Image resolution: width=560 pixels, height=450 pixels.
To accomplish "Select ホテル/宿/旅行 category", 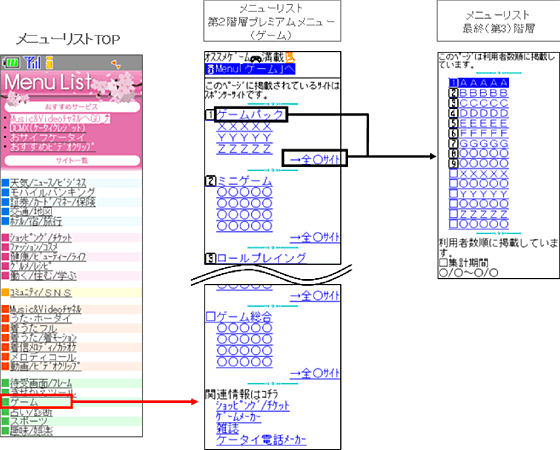I will coord(36,221).
